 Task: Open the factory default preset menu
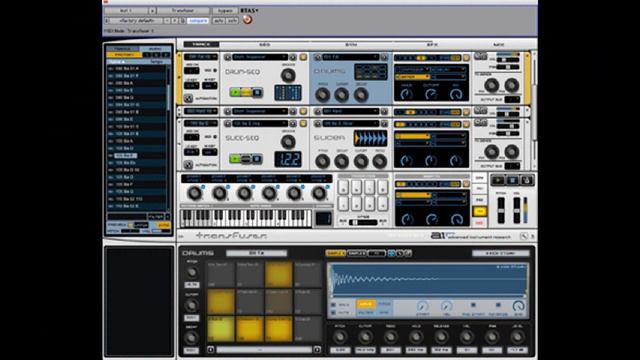137,20
